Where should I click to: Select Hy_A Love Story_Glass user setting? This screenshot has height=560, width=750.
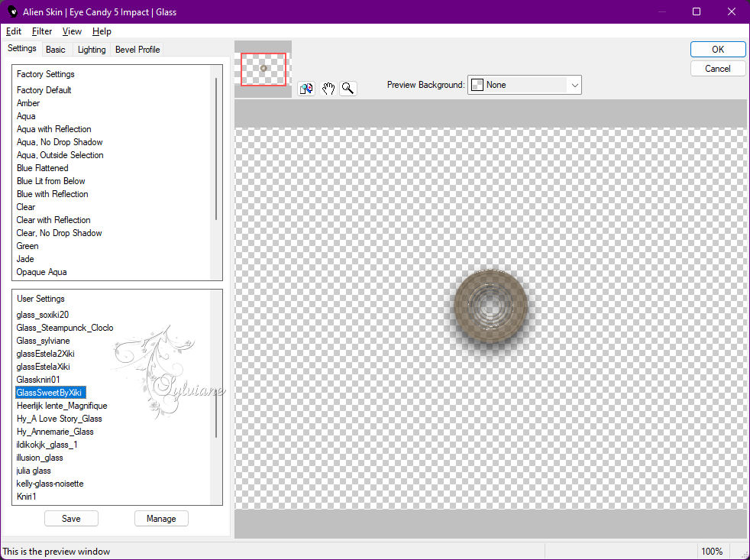click(59, 419)
